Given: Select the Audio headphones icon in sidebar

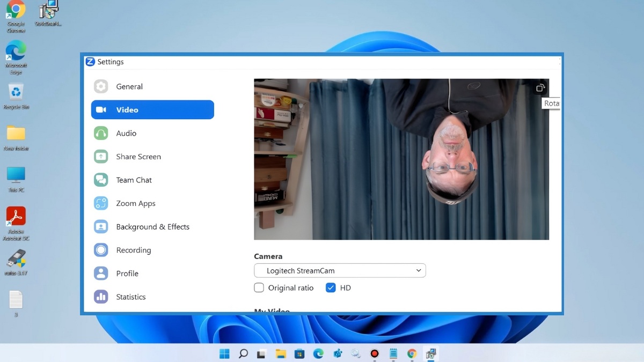Looking at the screenshot, I should 101,133.
